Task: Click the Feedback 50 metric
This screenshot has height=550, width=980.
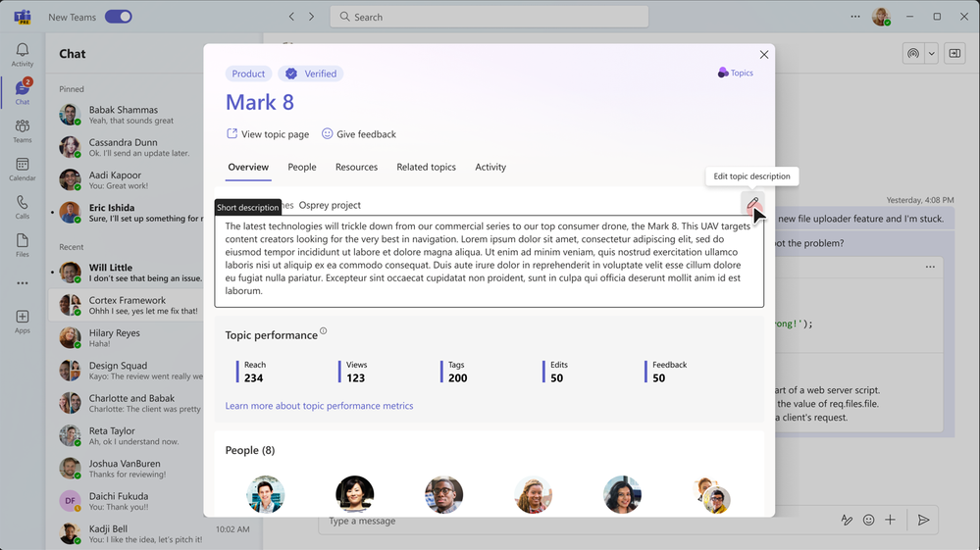Action: click(x=666, y=372)
